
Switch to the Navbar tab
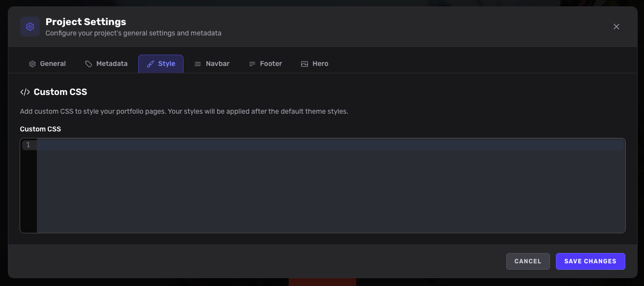pyautogui.click(x=212, y=64)
